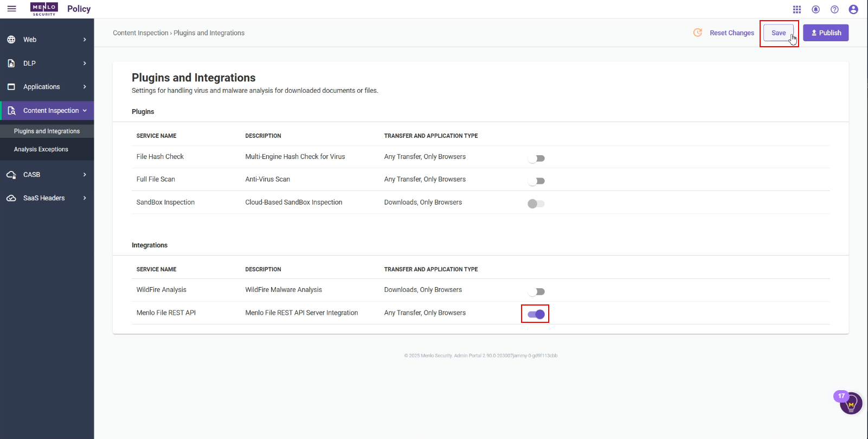Enable the WildFire Analysis toggle
Image resolution: width=868 pixels, height=439 pixels.
[536, 291]
